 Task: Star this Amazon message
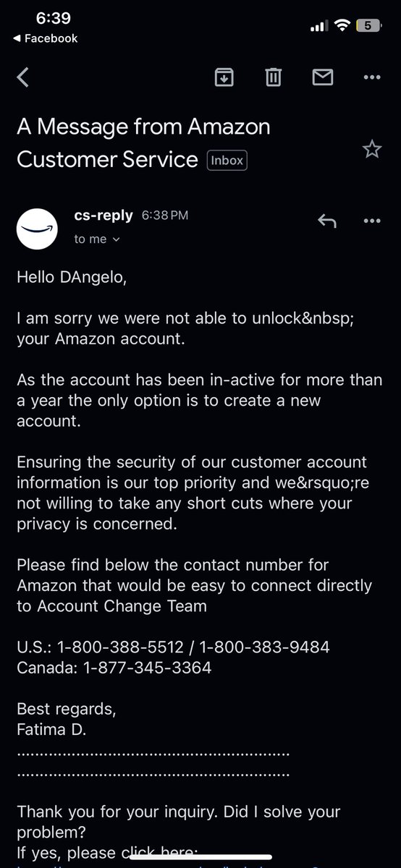click(371, 150)
